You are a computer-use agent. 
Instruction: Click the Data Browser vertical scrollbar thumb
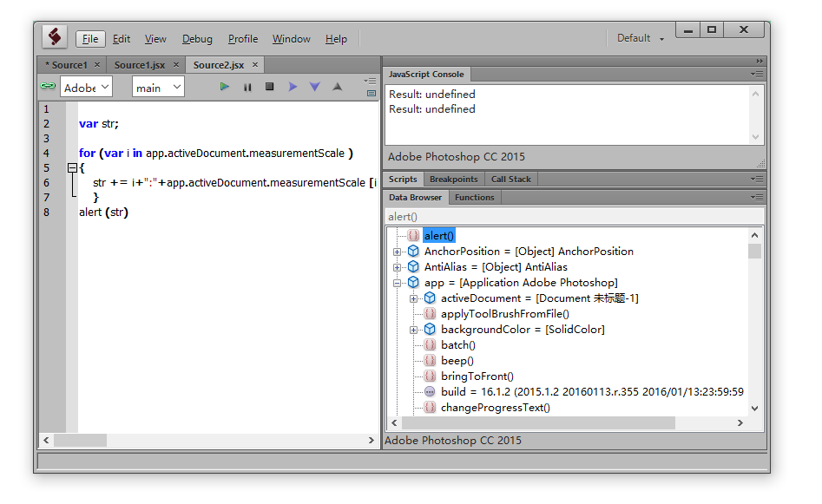point(754,251)
